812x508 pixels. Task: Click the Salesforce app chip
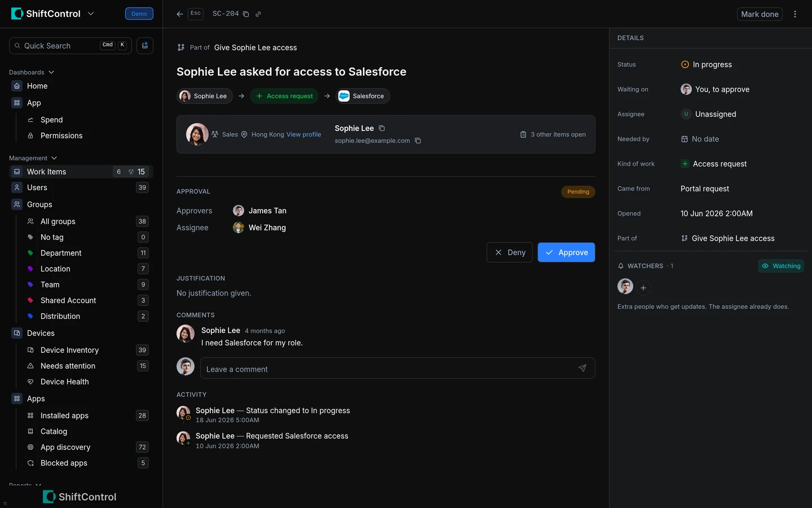pyautogui.click(x=363, y=96)
